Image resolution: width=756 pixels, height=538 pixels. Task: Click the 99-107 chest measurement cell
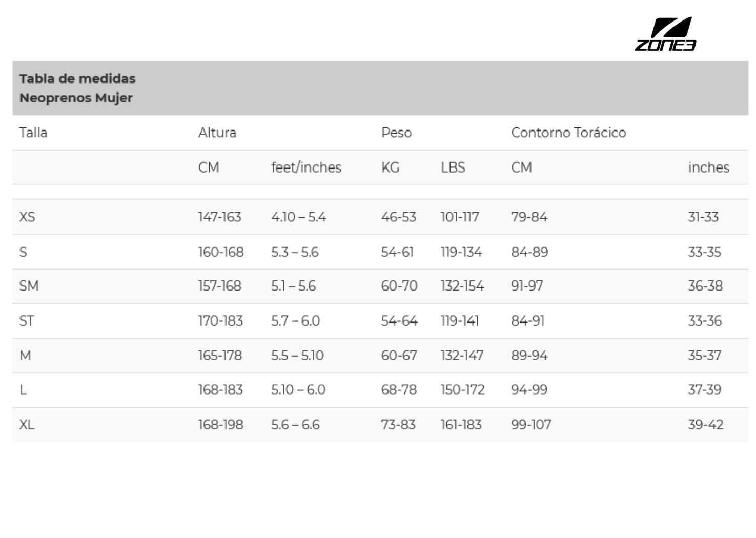(x=531, y=425)
